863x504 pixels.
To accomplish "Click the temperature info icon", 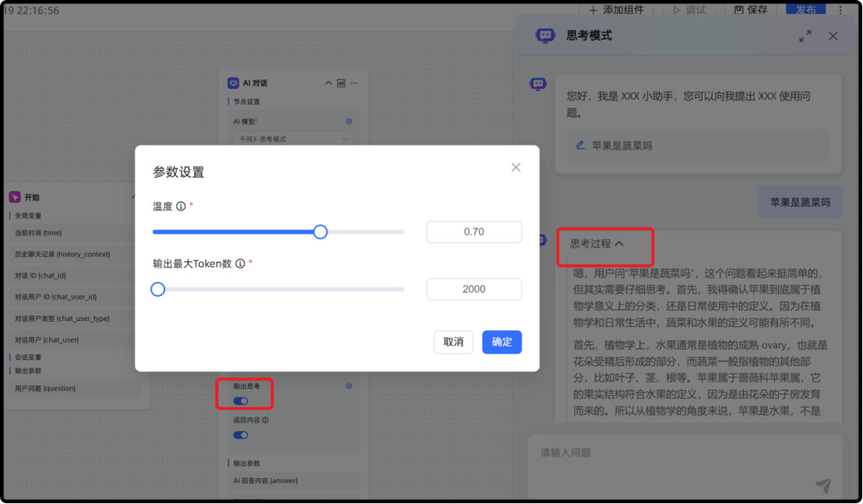I will tap(181, 206).
